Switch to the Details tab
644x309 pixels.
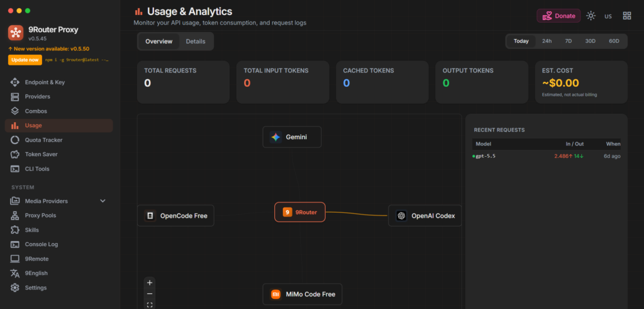click(196, 42)
